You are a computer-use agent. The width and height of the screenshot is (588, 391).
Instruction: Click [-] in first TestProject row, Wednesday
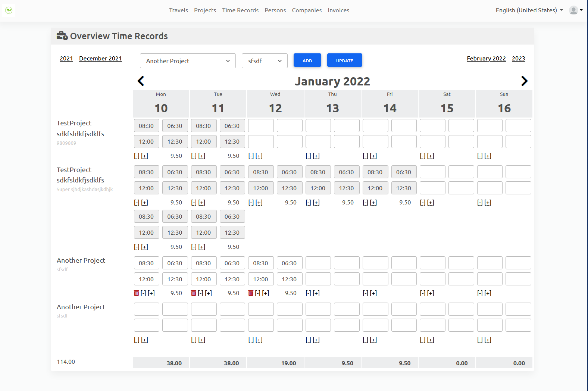251,156
